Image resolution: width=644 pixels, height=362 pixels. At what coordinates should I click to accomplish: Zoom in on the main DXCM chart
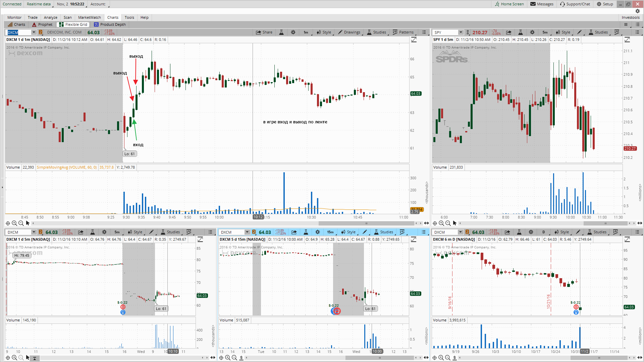14,223
